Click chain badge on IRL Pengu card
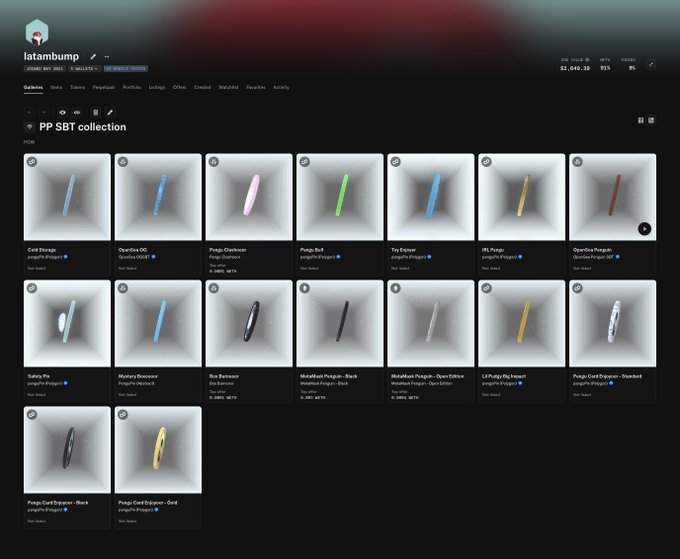 (x=487, y=162)
